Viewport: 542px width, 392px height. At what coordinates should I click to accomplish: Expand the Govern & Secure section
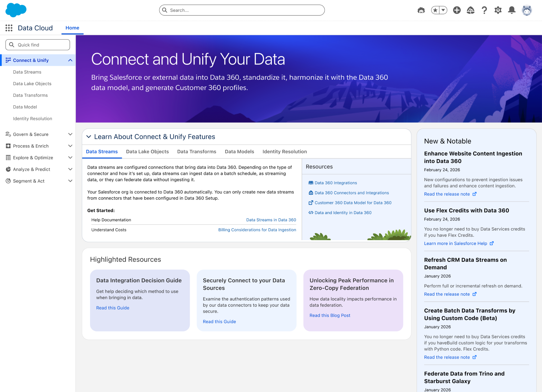pyautogui.click(x=70, y=134)
